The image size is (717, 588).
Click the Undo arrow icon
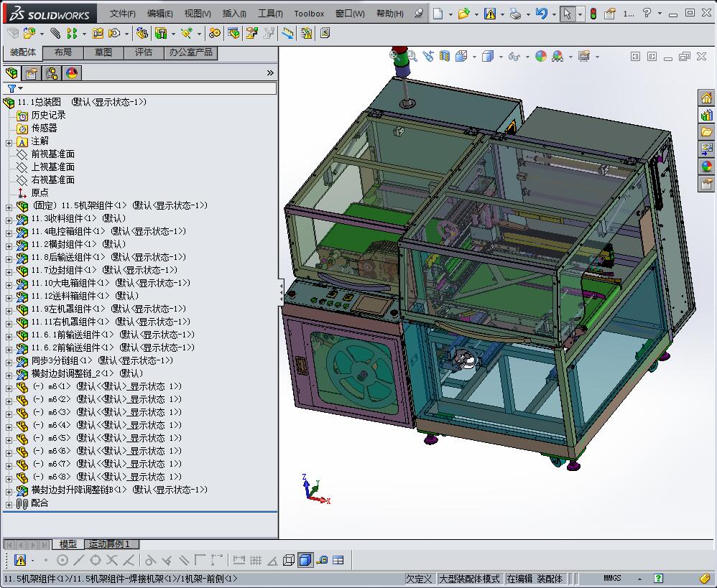(542, 13)
